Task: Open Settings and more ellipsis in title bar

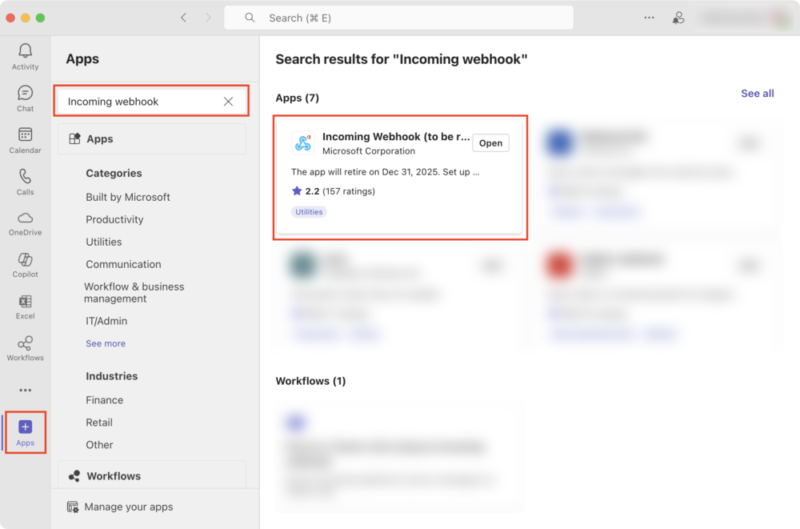Action: click(x=649, y=18)
